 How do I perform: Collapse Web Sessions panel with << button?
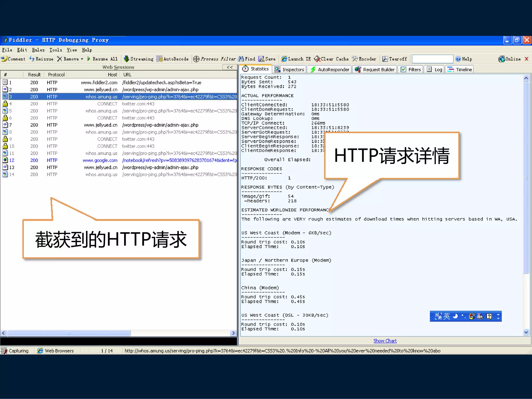click(x=230, y=67)
